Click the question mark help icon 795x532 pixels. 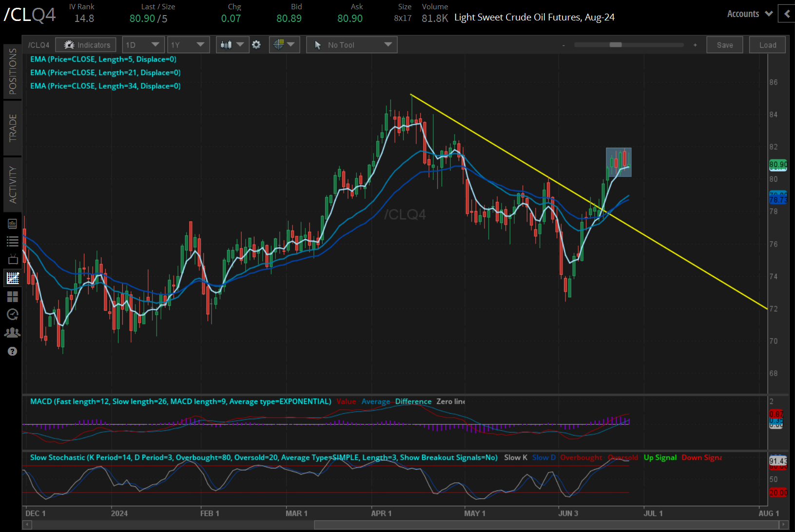point(13,351)
